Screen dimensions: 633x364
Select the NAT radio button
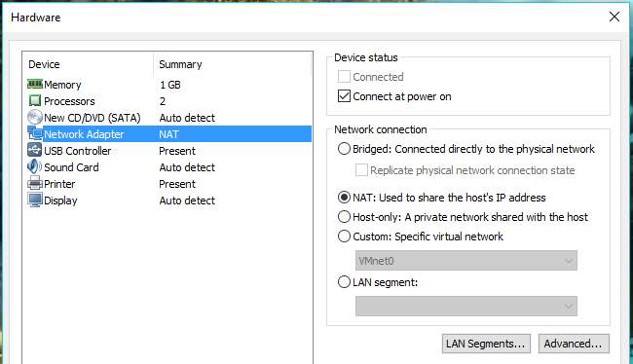[344, 197]
